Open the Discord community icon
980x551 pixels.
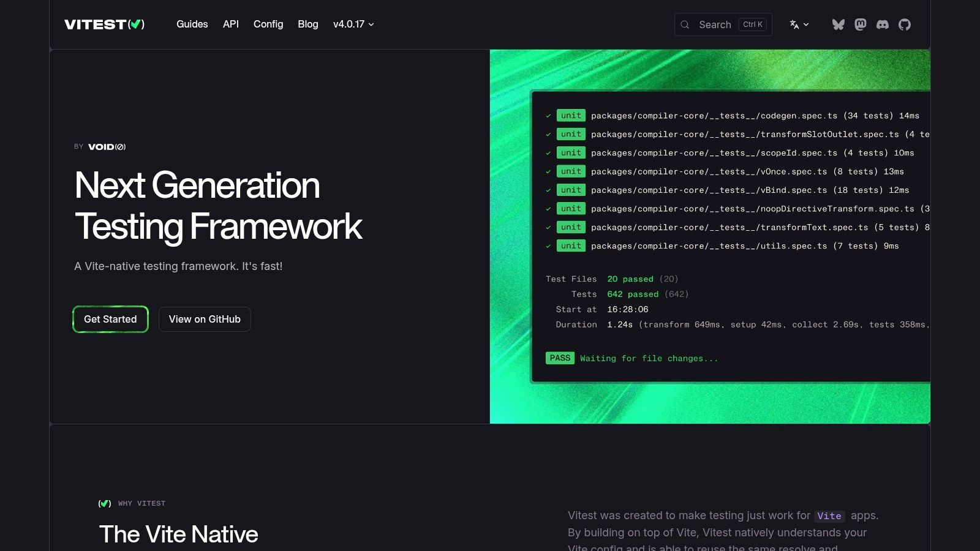(883, 24)
